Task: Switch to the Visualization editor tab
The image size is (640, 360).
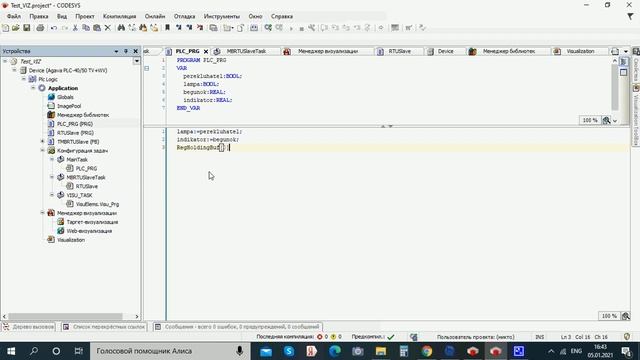Action: tap(580, 51)
